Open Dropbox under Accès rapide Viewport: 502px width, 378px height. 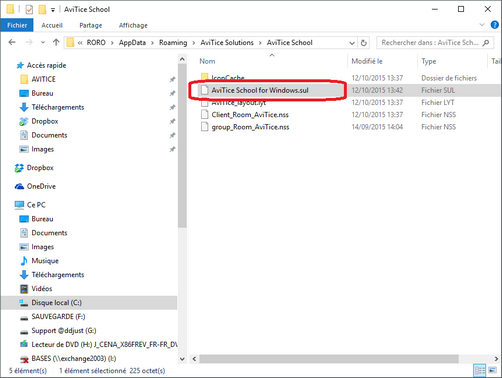pyautogui.click(x=45, y=121)
